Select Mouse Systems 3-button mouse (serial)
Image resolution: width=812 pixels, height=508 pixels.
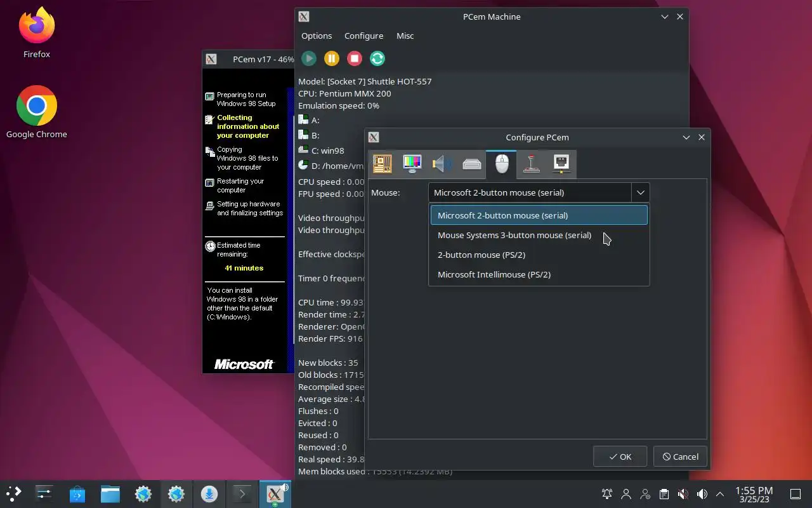[x=539, y=235]
